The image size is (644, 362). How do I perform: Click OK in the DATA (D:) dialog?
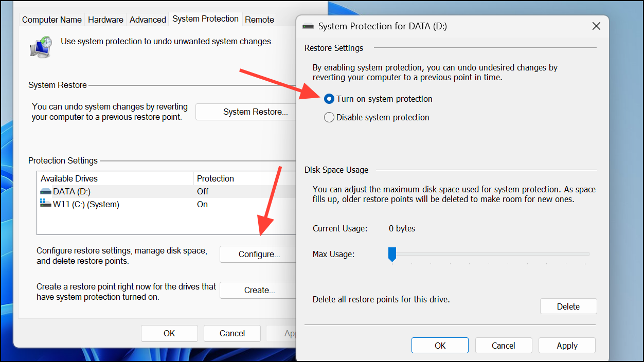(x=440, y=346)
